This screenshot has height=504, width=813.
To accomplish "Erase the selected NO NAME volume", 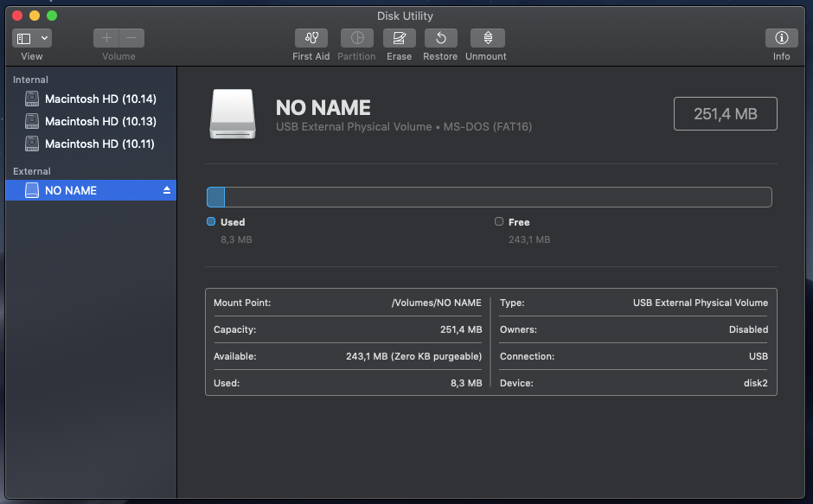I will click(400, 38).
